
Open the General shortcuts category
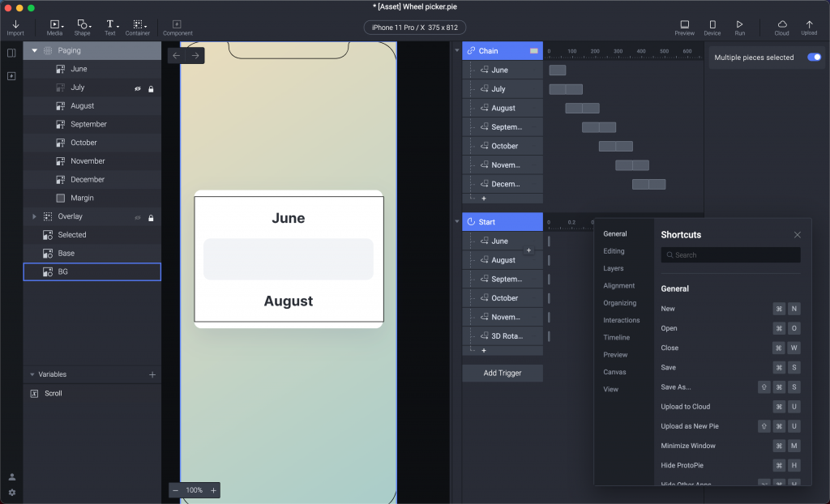[x=615, y=233]
